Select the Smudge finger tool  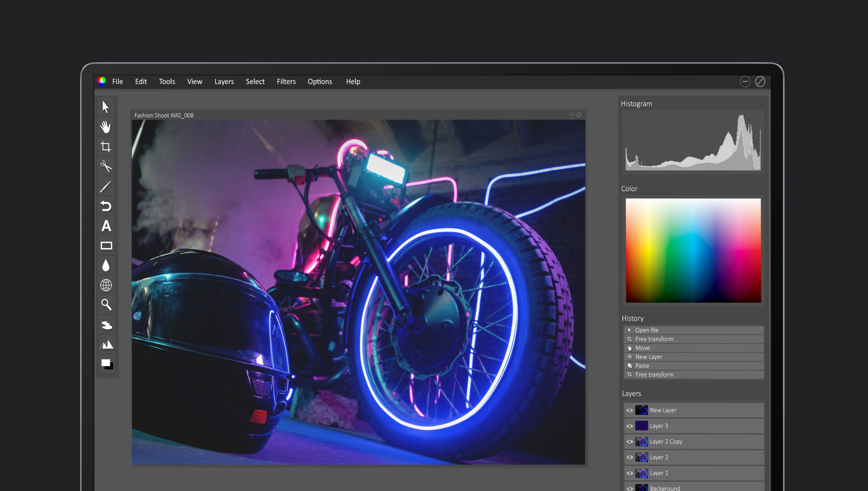107,325
